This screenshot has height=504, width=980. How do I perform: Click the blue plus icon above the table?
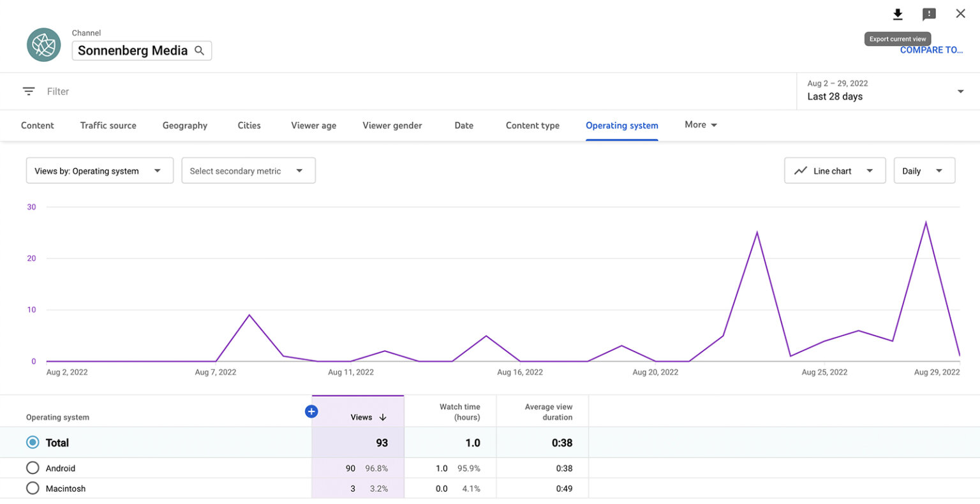coord(311,411)
